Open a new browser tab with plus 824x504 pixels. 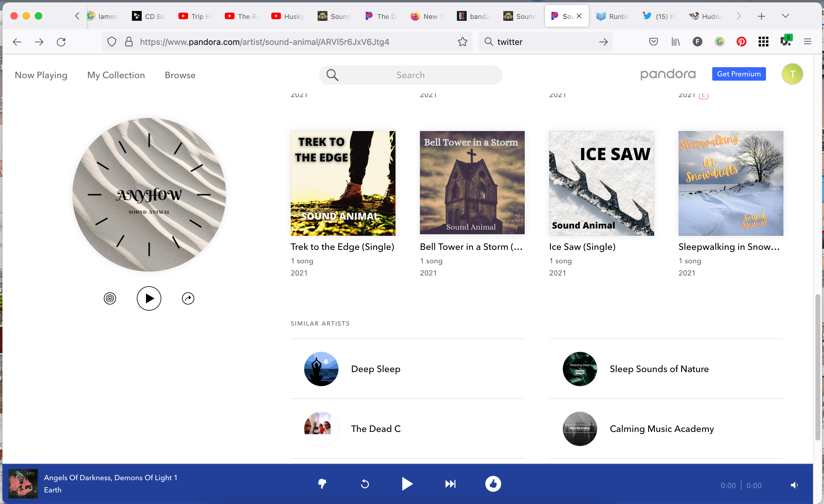761,16
